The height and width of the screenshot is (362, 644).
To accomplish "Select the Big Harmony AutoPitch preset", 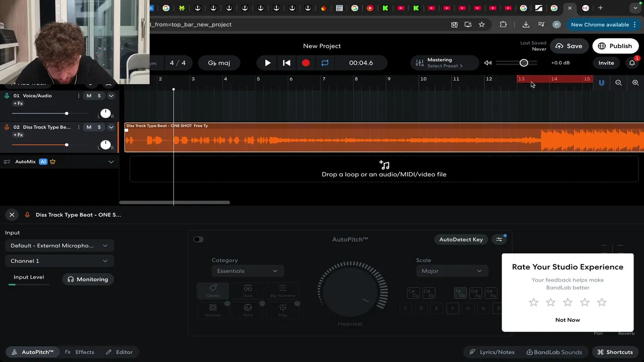I will 283,291.
